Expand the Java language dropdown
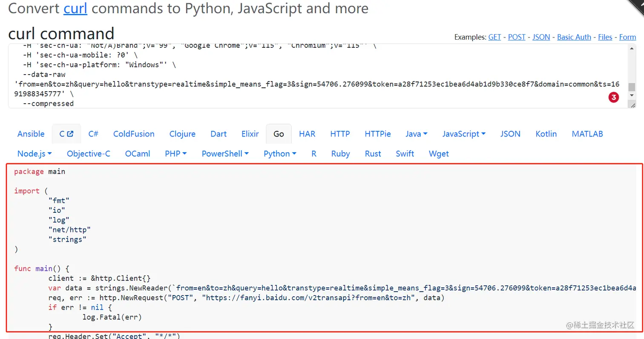Viewport: 644px width, 339px height. click(417, 134)
